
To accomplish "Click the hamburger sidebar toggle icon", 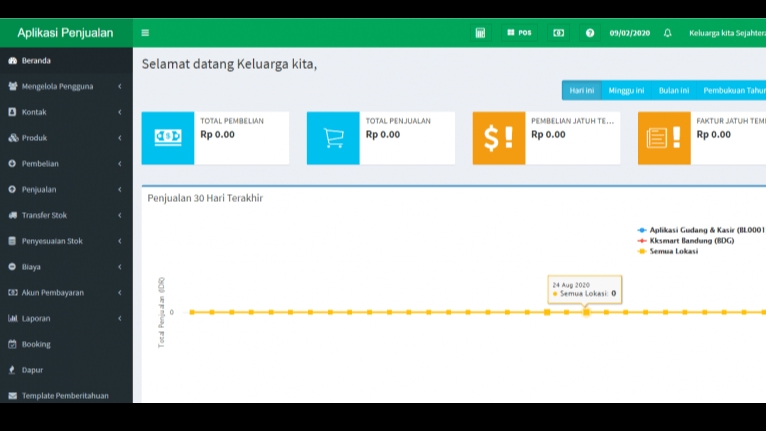I will pos(145,33).
